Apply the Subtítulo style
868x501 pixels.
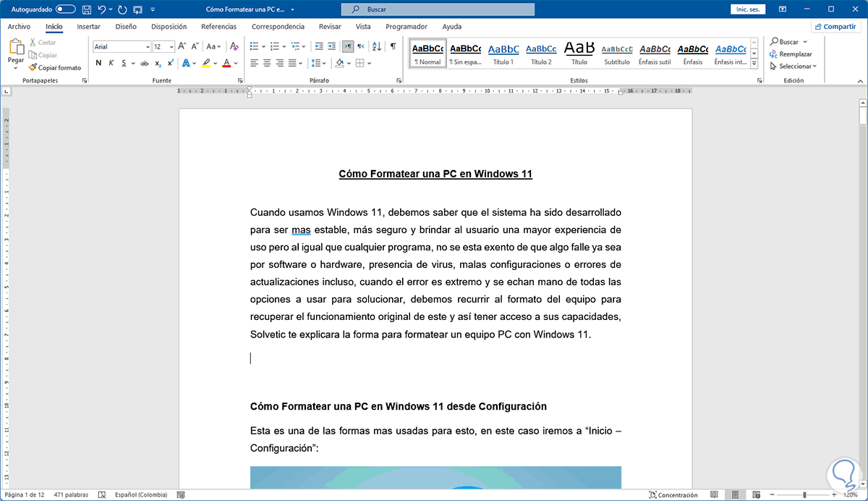tap(617, 54)
